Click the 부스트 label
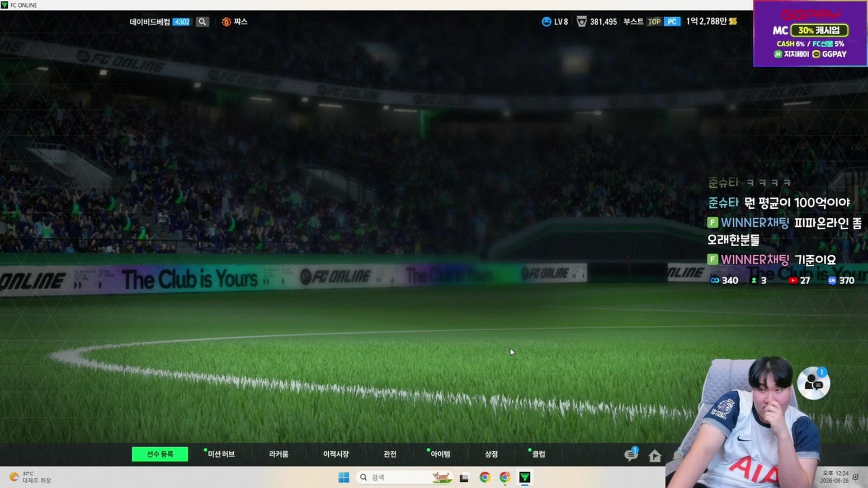Image resolution: width=868 pixels, height=488 pixels. [x=633, y=22]
